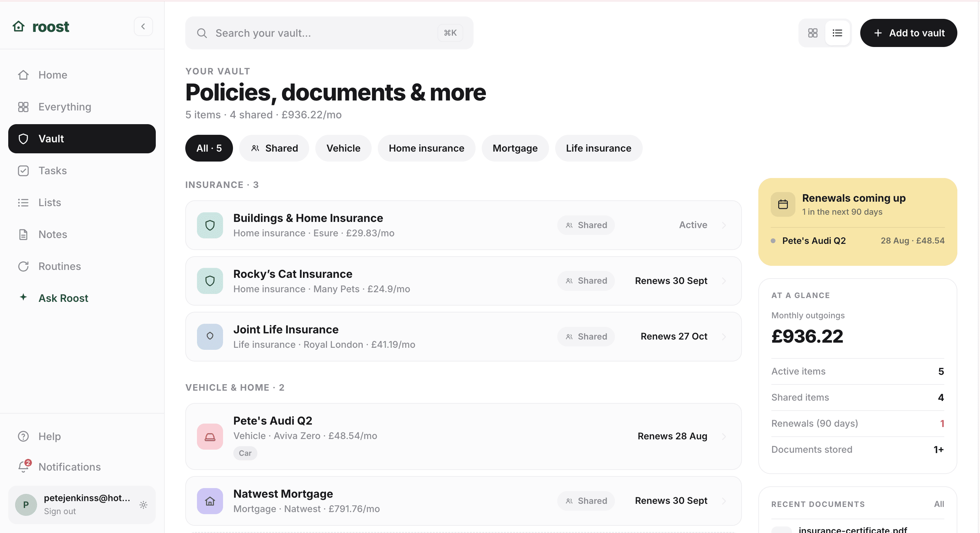The width and height of the screenshot is (980, 533).
Task: Click the Lists bullet icon in sidebar
Action: [23, 203]
